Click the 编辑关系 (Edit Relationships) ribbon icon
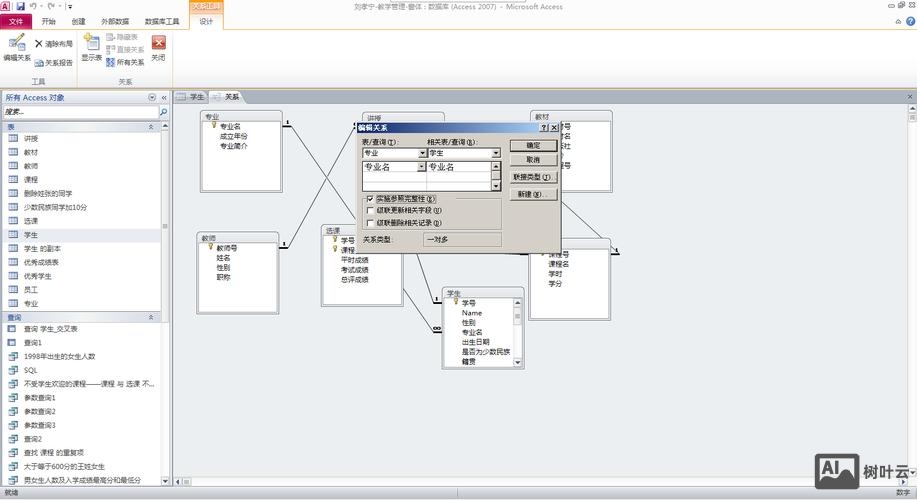Image resolution: width=917 pixels, height=500 pixels. pos(16,47)
